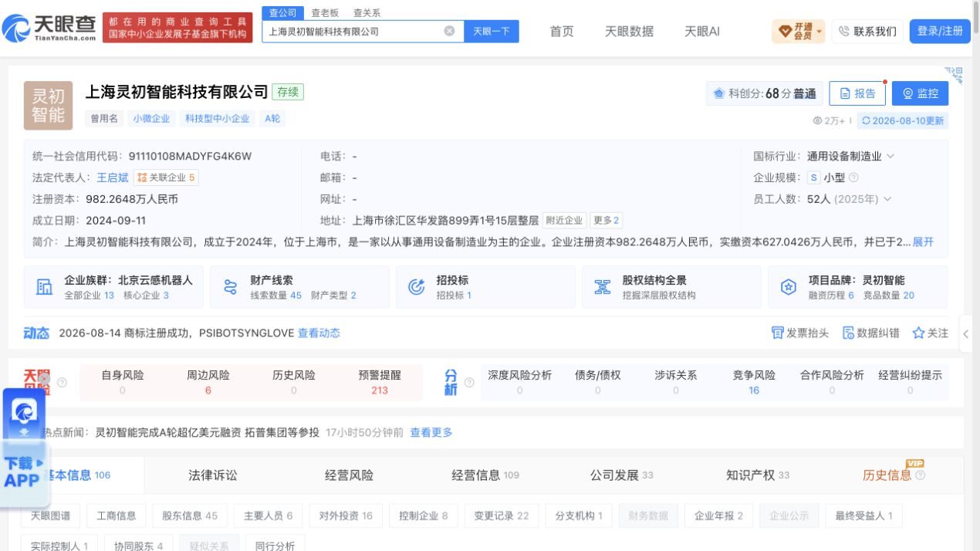Click the 报告 button
Image resolution: width=980 pixels, height=551 pixels.
(857, 93)
